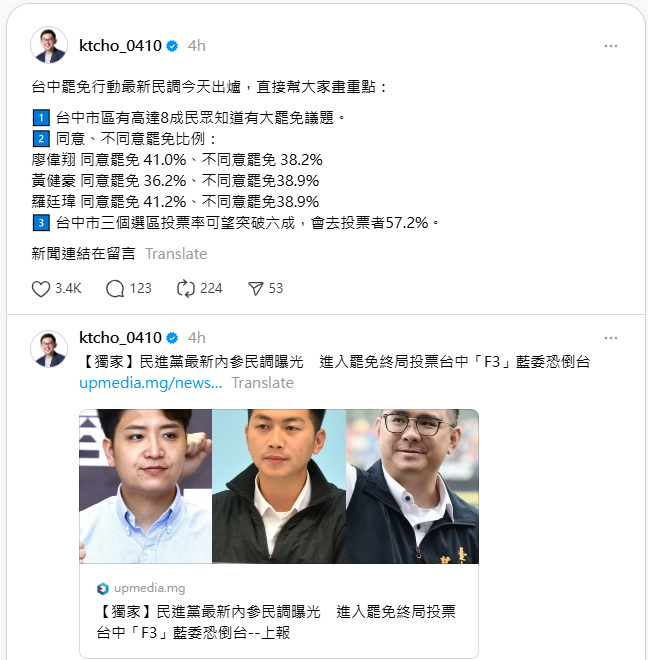Click verified badge on the reply post
648x660 pixels.
pyautogui.click(x=172, y=338)
